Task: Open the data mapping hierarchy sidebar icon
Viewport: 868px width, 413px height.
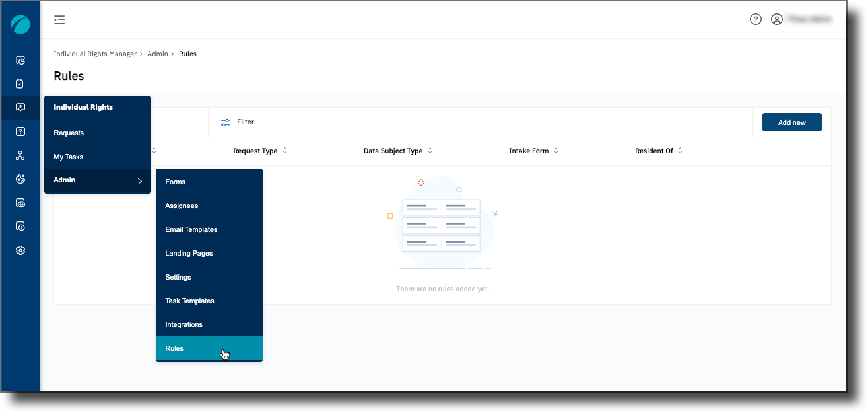Action: click(x=20, y=155)
